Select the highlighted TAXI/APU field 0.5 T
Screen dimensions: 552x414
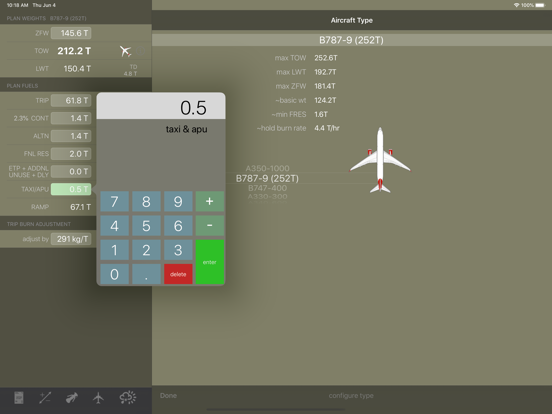tap(71, 189)
